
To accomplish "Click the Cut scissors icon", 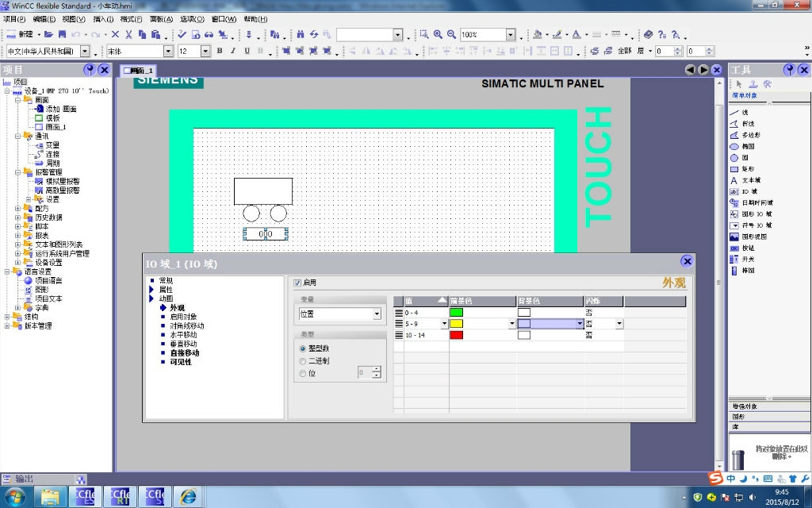I will [x=128, y=35].
